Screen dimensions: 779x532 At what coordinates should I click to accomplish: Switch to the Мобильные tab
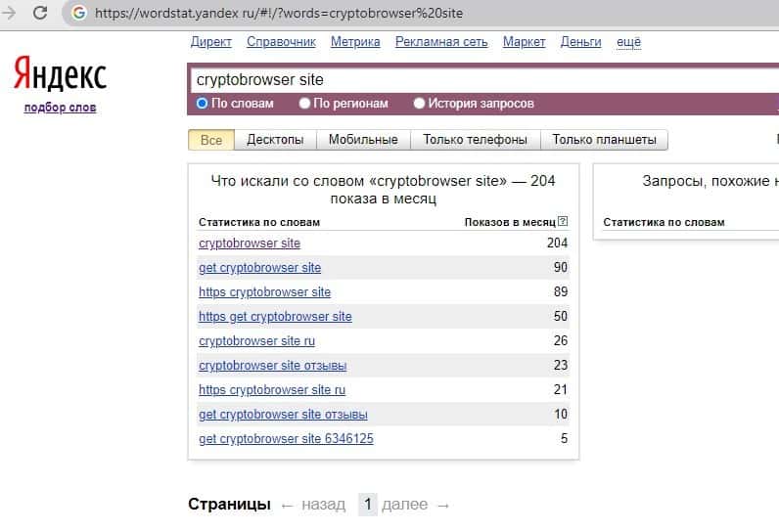(363, 140)
